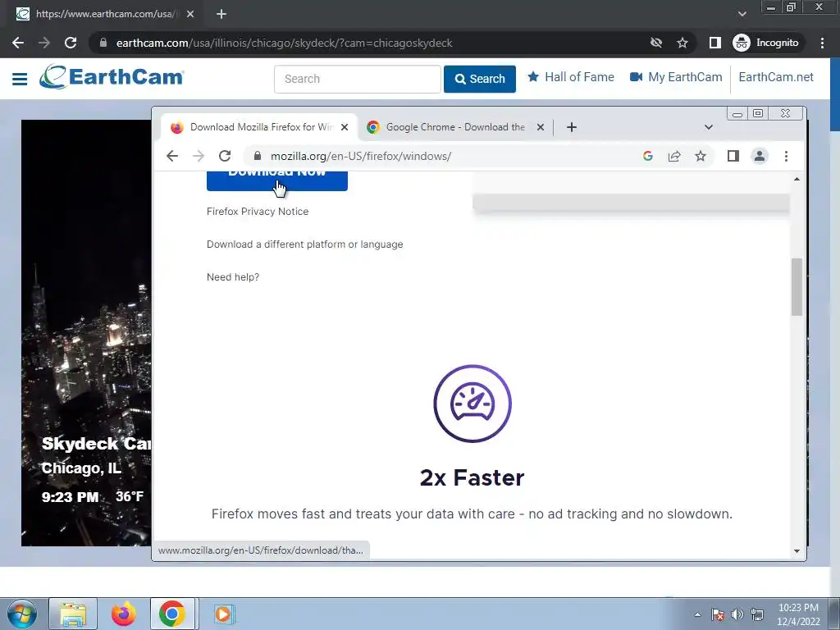Visit EarthCam.net link
The height and width of the screenshot is (630, 840).
[x=776, y=77]
